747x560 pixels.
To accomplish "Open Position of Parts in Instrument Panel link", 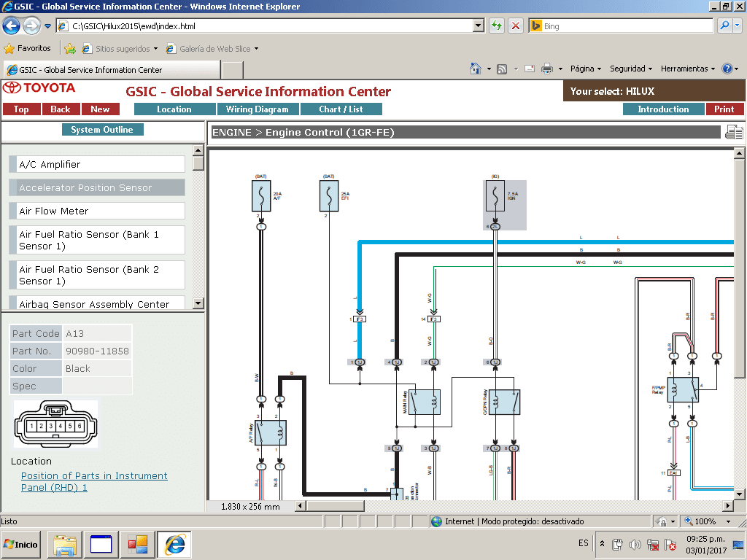I will click(94, 481).
